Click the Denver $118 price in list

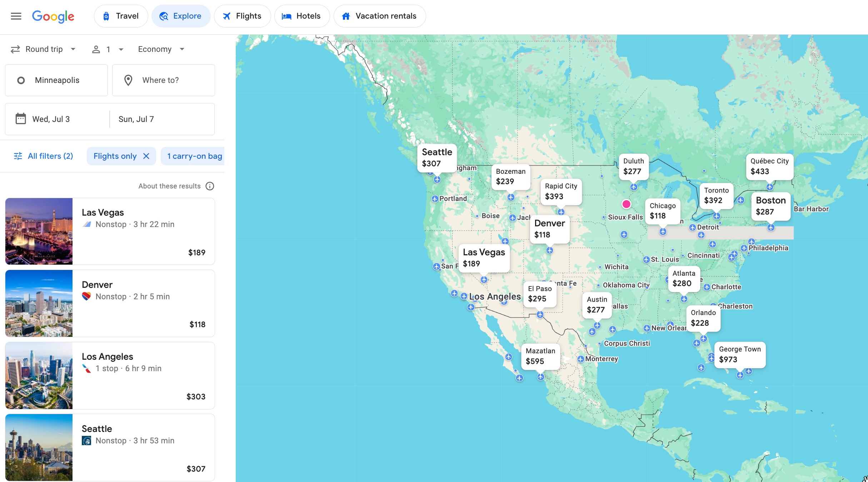(197, 324)
